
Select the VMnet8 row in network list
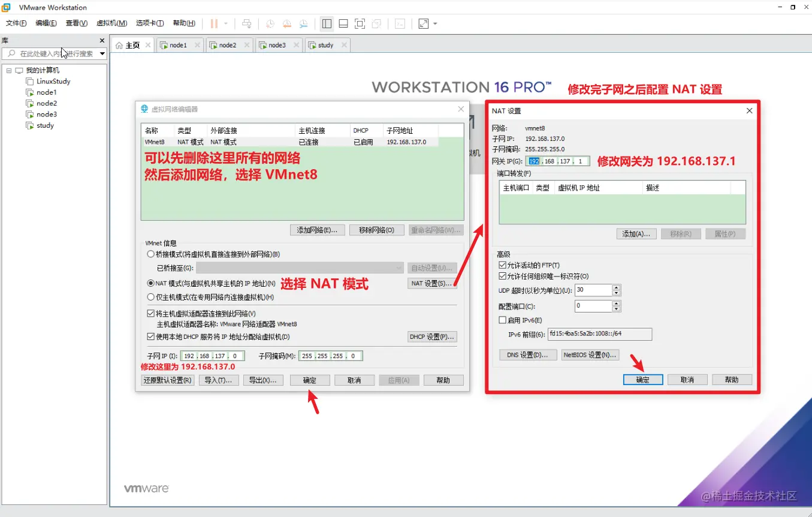click(290, 142)
